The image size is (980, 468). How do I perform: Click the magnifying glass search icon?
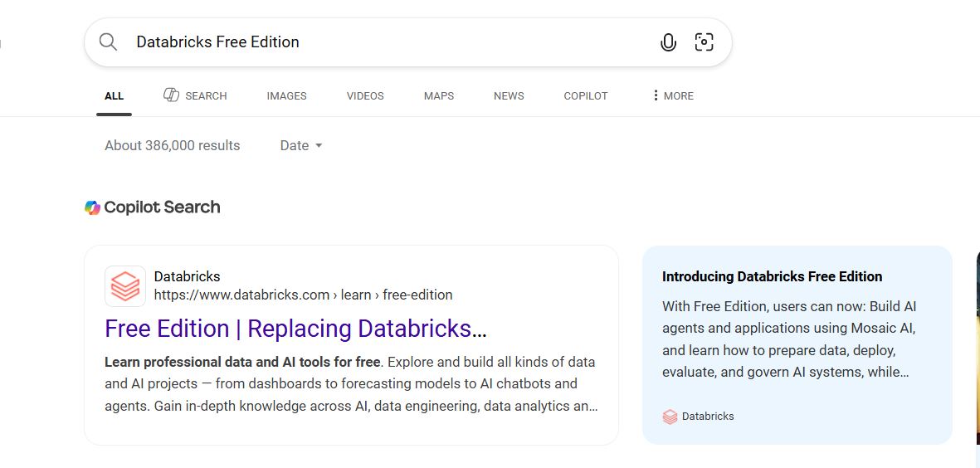point(108,42)
